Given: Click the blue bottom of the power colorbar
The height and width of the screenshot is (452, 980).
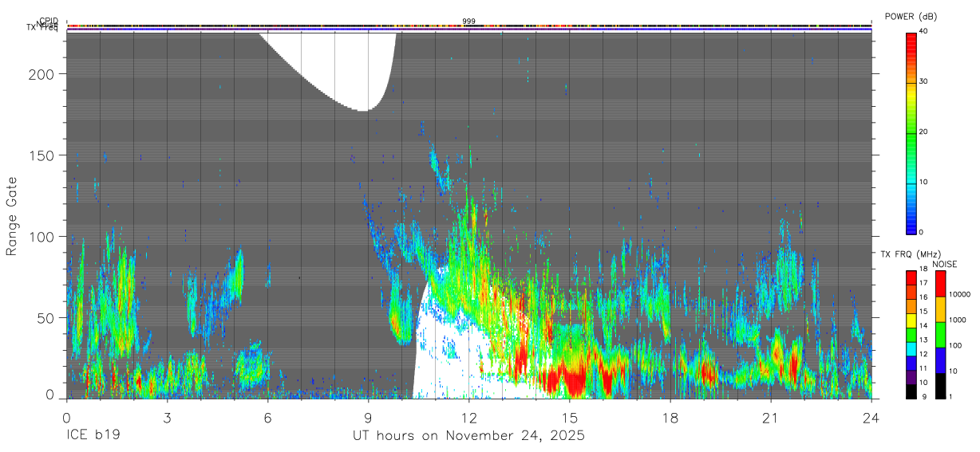Looking at the screenshot, I should pos(911,223).
